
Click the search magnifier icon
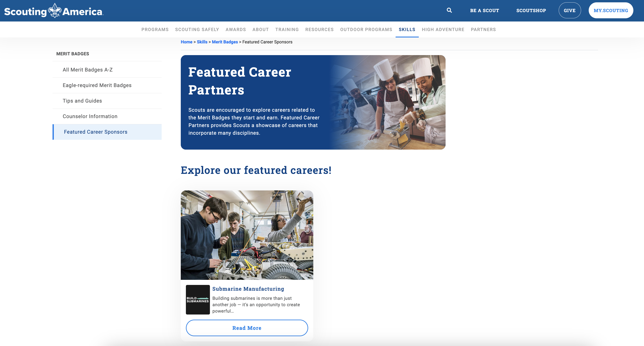point(449,10)
